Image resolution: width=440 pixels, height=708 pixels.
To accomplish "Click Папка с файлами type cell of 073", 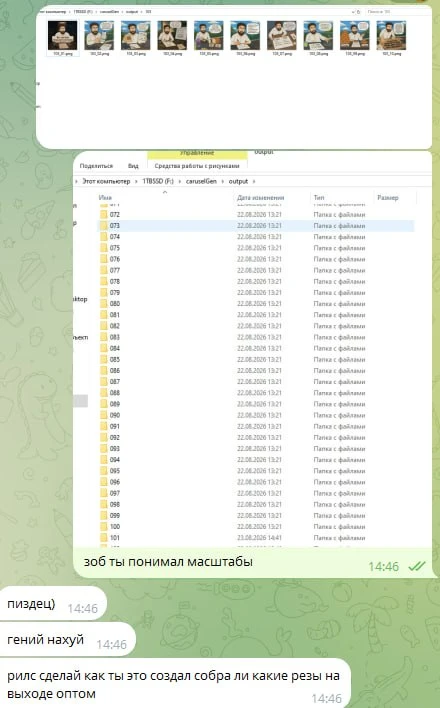I will click(x=339, y=225).
